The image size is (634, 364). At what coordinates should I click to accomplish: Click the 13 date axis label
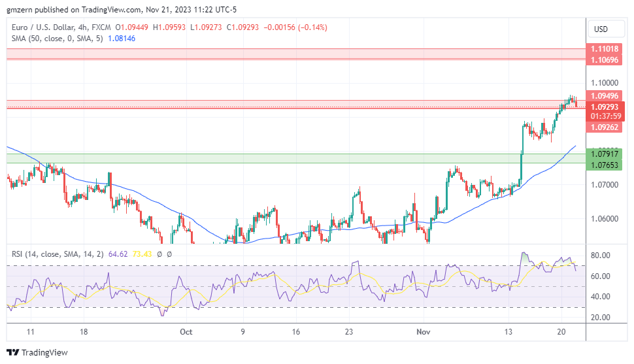pyautogui.click(x=508, y=332)
